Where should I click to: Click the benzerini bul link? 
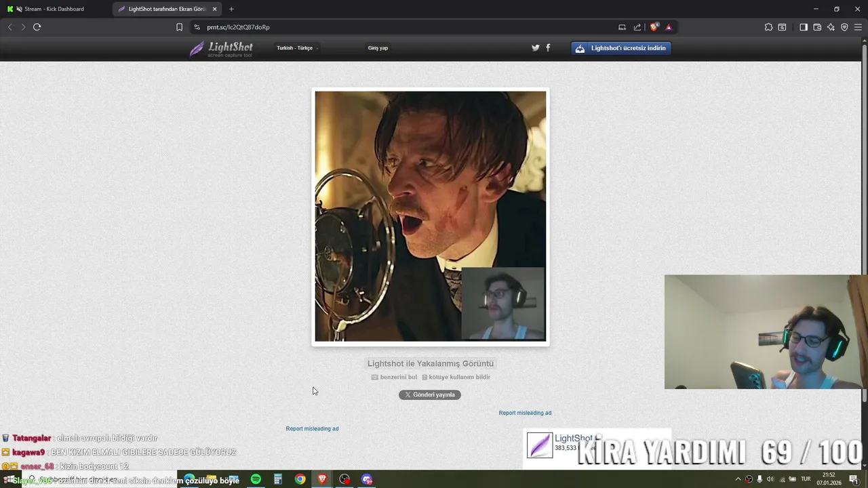coord(394,377)
